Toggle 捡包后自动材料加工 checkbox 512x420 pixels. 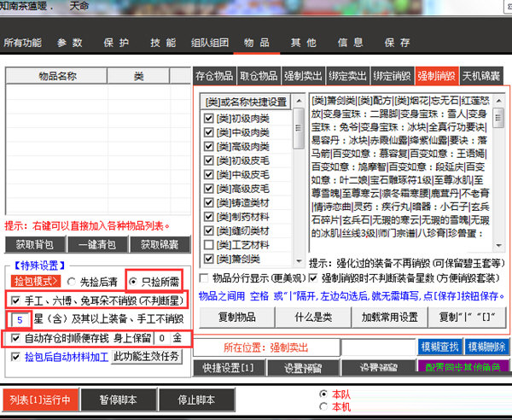[x=15, y=356]
